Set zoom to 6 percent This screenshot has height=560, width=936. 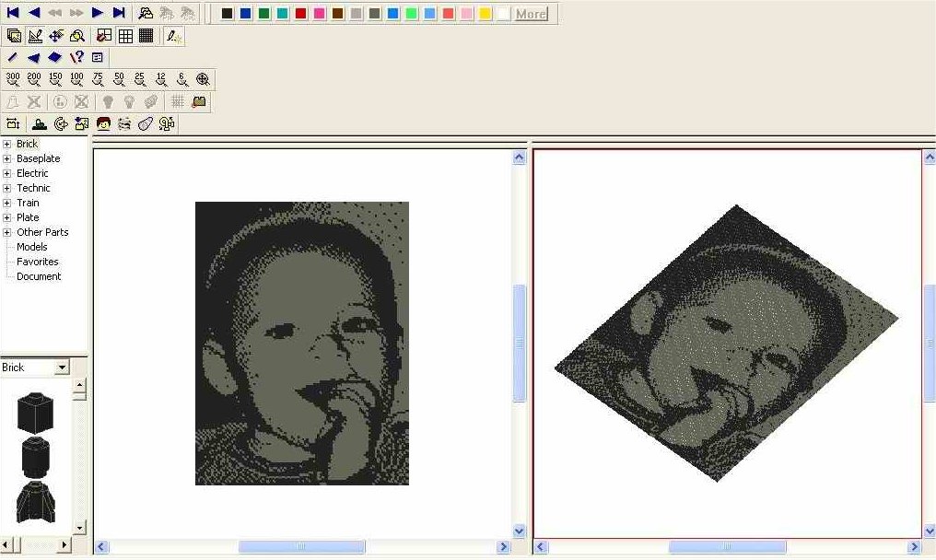coord(182,79)
